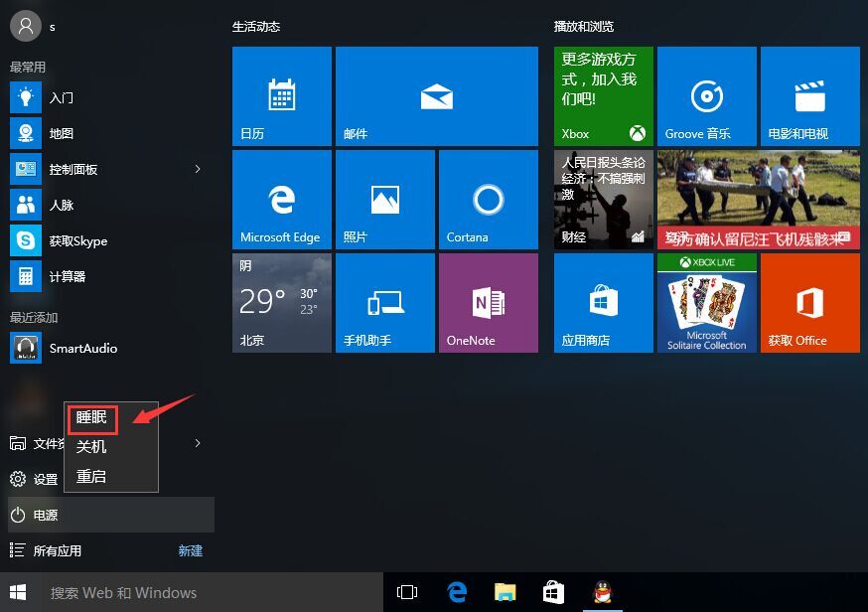868x612 pixels.
Task: Open the 应用商店 (Store) tile
Action: 603,302
